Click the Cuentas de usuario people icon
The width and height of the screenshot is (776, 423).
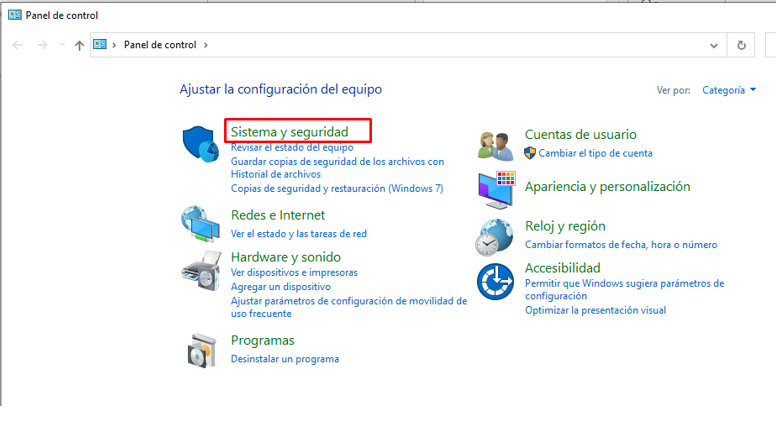click(x=496, y=146)
